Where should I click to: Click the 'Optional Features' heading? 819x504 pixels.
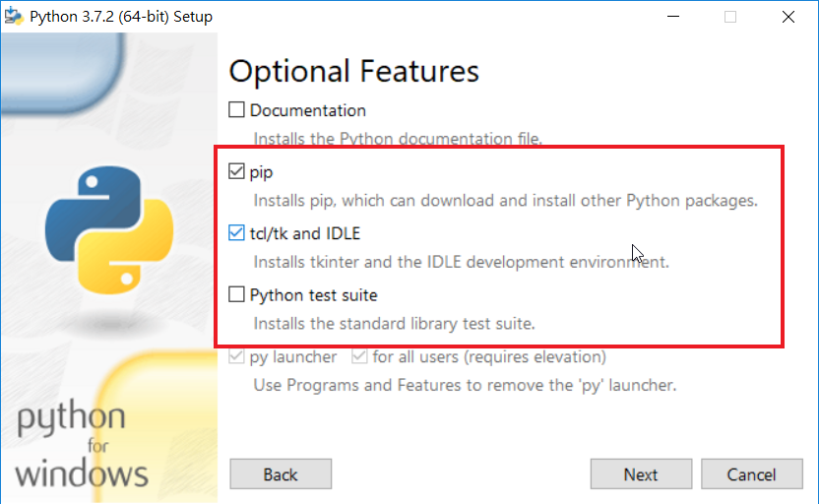click(354, 72)
